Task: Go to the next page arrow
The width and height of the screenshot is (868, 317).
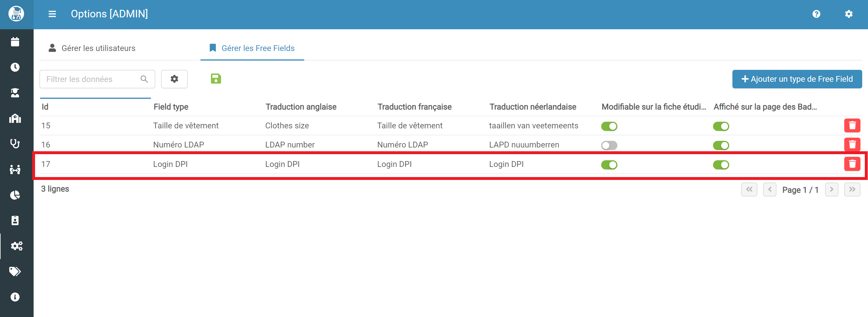Action: coord(831,189)
